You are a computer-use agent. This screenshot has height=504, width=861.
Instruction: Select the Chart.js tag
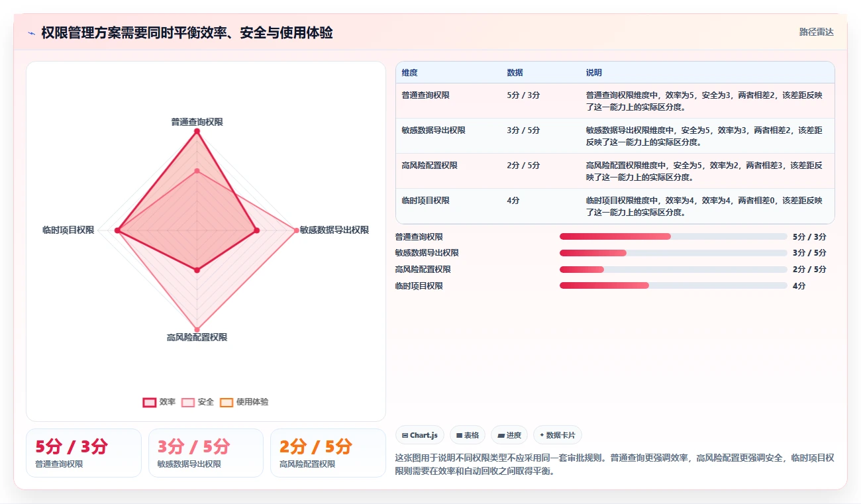(x=420, y=435)
